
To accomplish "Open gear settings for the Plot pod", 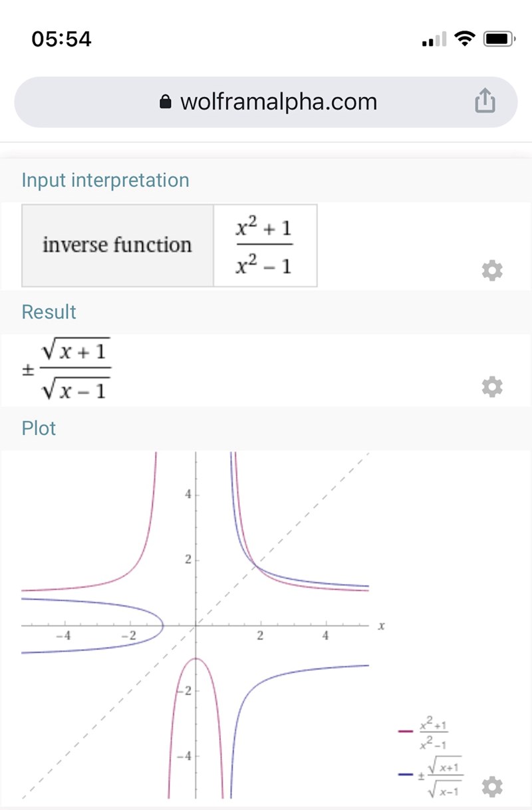I will (492, 787).
